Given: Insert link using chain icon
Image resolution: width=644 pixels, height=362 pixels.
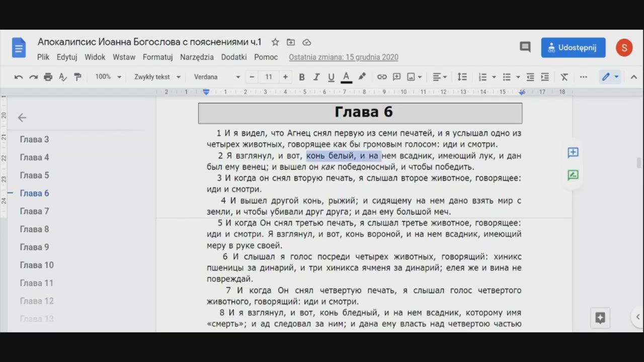Looking at the screenshot, I should pyautogui.click(x=382, y=77).
